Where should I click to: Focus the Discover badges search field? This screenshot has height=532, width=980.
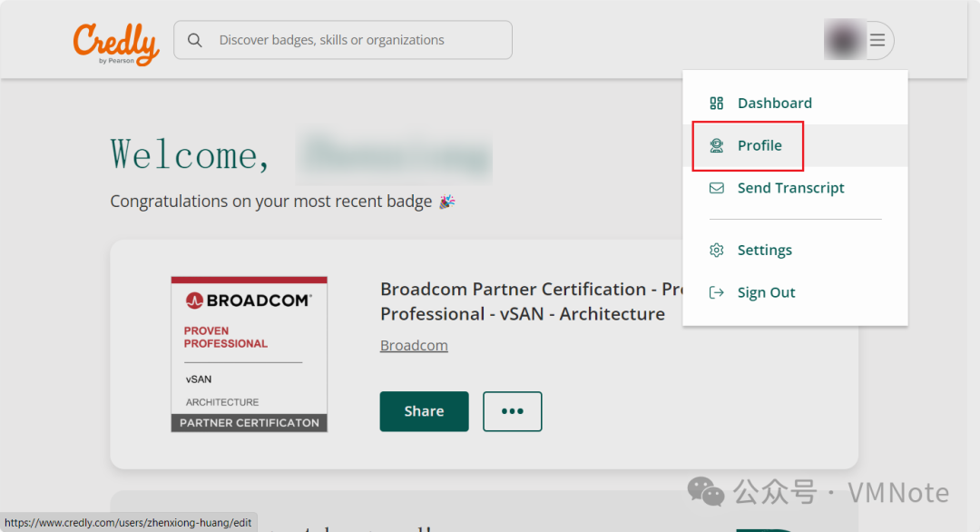tap(342, 40)
